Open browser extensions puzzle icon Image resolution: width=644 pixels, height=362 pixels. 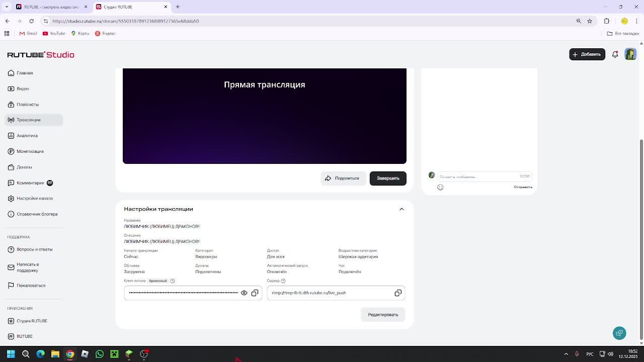(x=607, y=21)
